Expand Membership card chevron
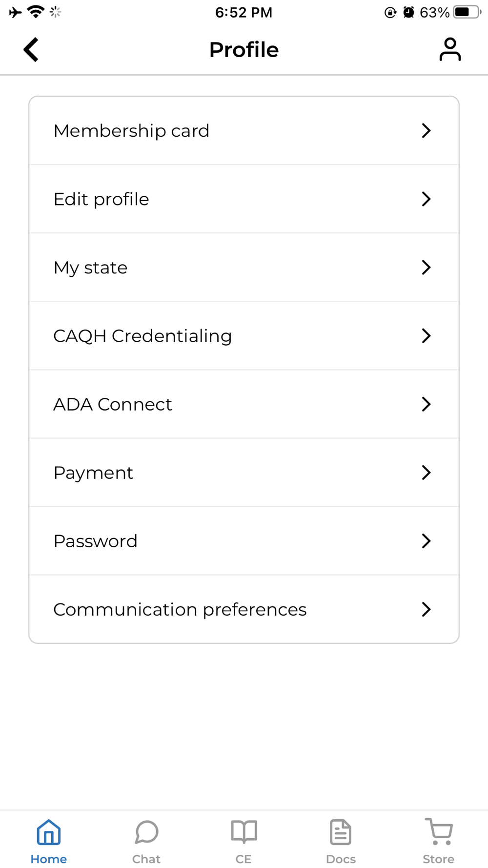 click(x=426, y=131)
